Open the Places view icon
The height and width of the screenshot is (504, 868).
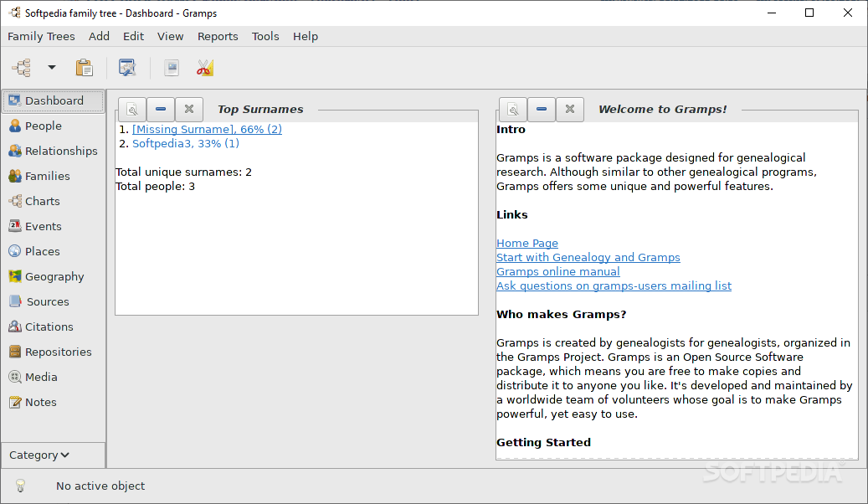click(x=15, y=251)
